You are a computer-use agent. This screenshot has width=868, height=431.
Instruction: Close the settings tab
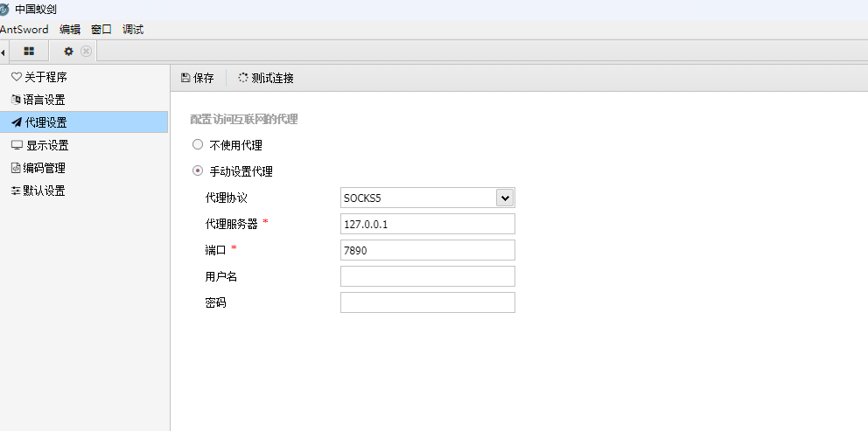click(86, 52)
